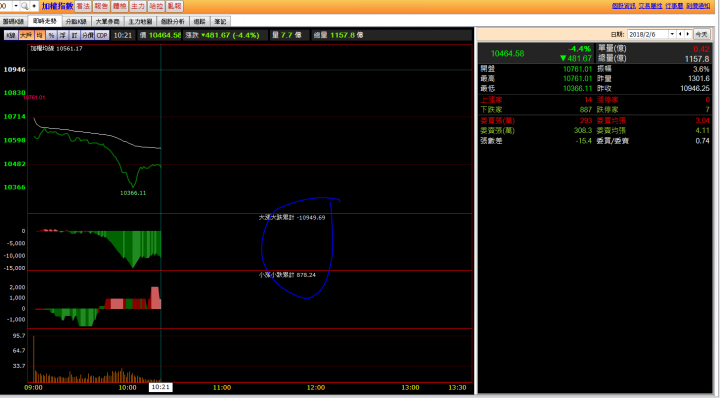Go to the previous date using left arrow
The width and height of the screenshot is (720, 398).
click(x=681, y=34)
